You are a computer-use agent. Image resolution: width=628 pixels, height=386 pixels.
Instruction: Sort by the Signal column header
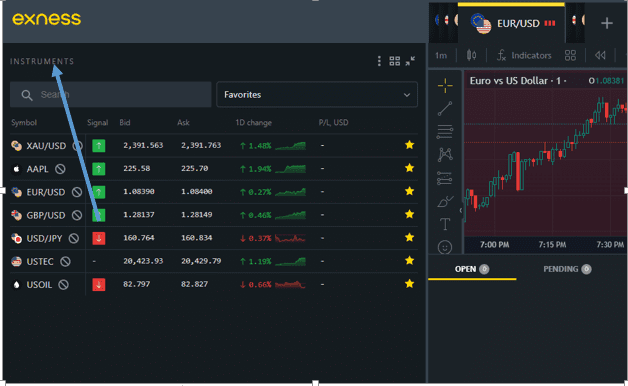click(x=97, y=123)
